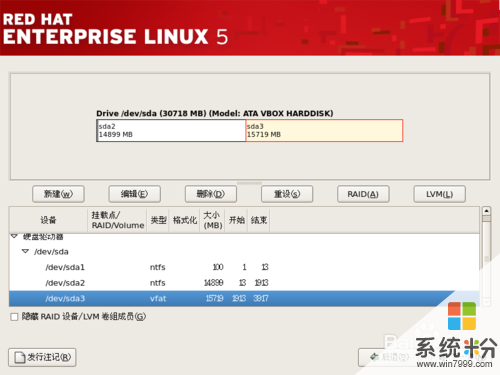Click the Format (格式化) column header

185,220
